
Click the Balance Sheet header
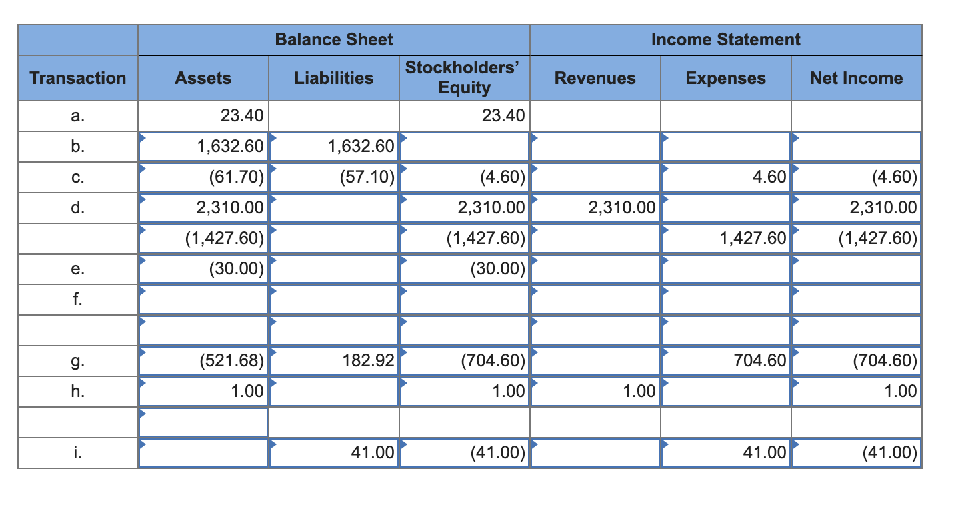[x=334, y=39]
